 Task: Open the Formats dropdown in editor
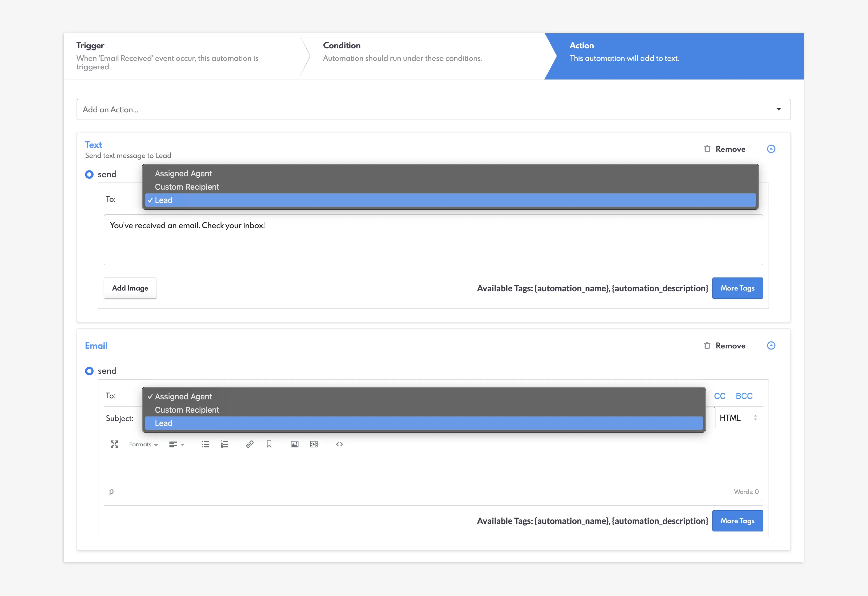143,444
